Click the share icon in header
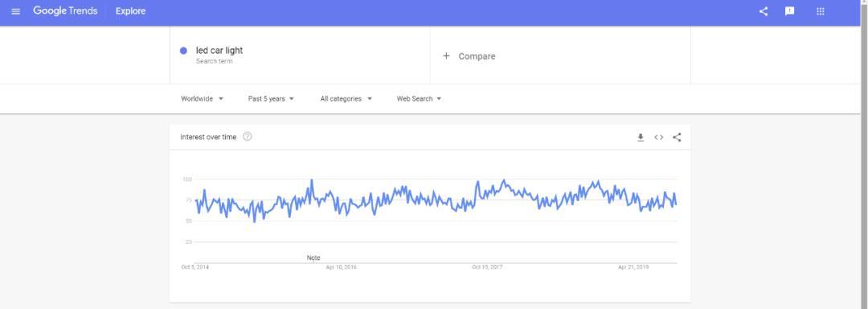 click(764, 11)
